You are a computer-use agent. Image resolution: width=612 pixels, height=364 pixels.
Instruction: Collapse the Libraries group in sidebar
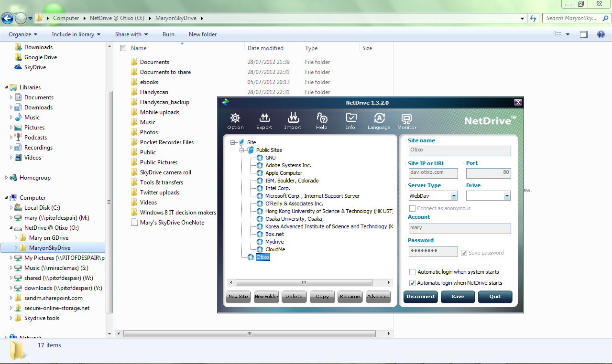pos(7,87)
